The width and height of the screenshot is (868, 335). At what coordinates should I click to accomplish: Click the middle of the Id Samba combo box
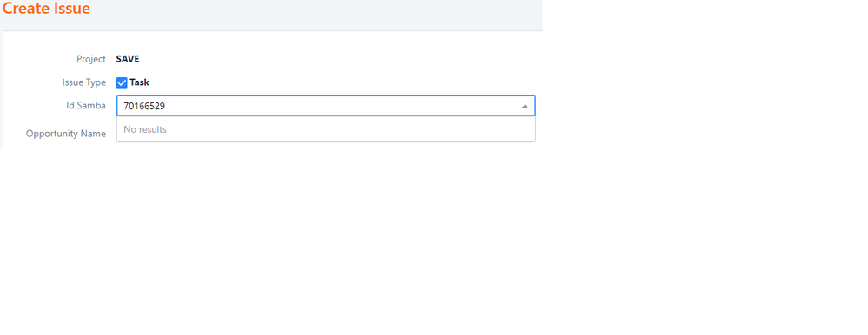coord(326,106)
